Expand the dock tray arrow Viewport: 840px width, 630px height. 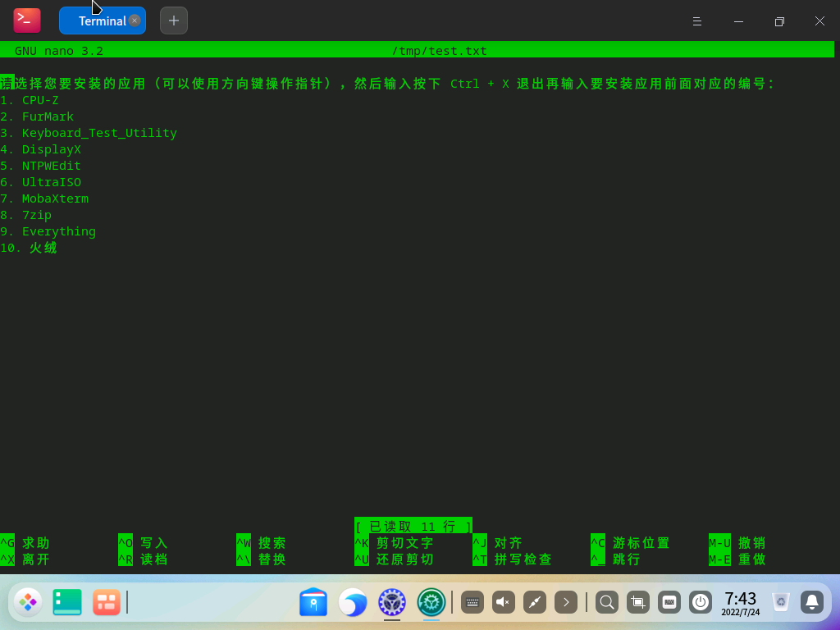(566, 602)
